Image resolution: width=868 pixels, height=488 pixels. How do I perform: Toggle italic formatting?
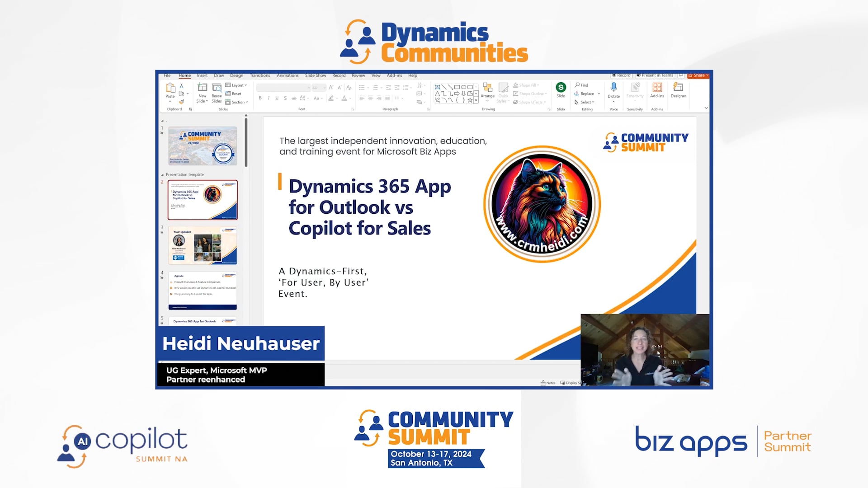point(268,98)
